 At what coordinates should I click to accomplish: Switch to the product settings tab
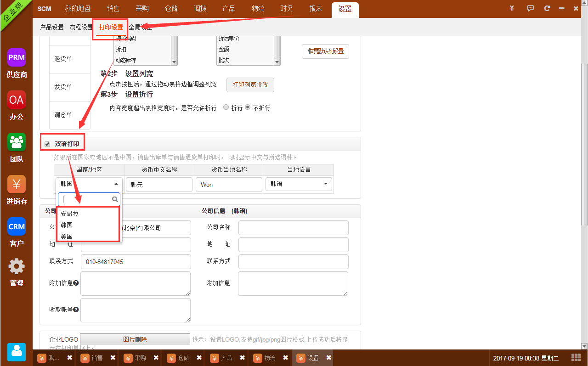[x=52, y=28]
